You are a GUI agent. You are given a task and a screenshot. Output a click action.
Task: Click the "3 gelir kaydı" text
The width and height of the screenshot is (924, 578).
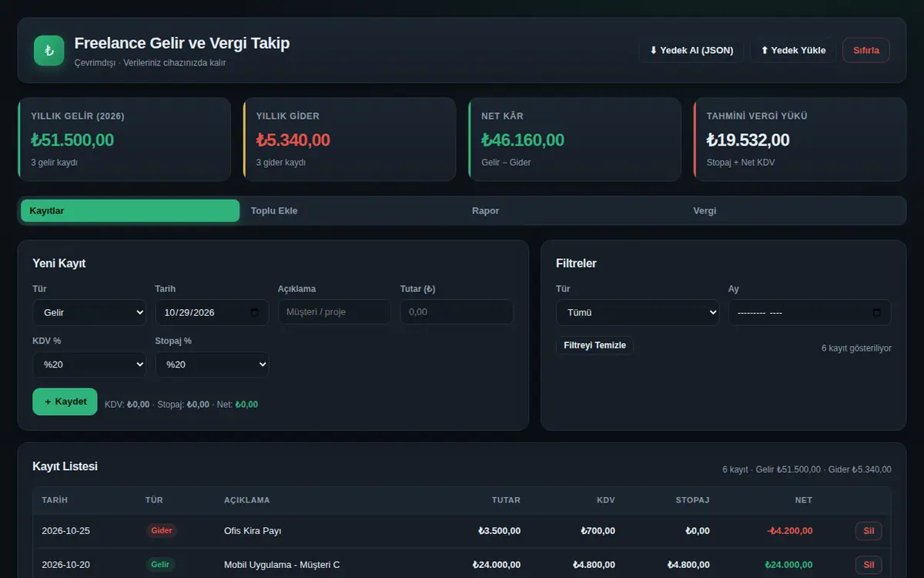coord(54,163)
